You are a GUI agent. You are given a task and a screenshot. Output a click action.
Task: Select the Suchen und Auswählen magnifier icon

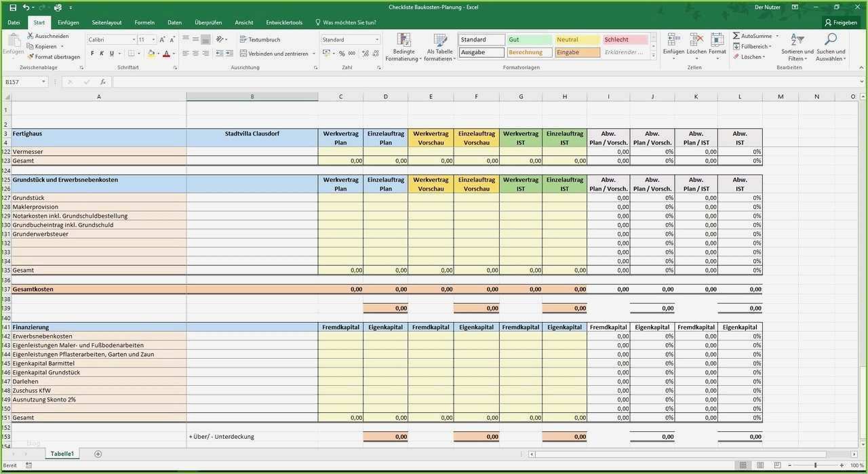click(x=831, y=39)
